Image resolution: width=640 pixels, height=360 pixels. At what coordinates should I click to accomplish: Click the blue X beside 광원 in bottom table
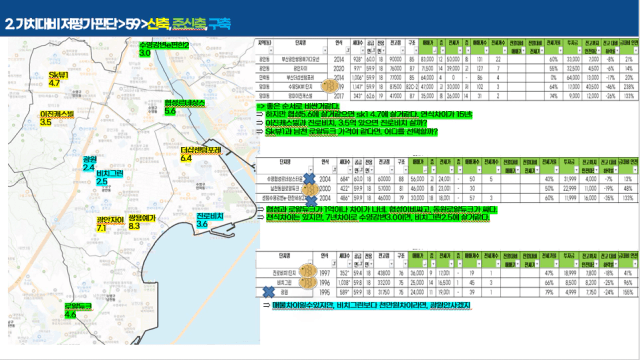coord(269,292)
